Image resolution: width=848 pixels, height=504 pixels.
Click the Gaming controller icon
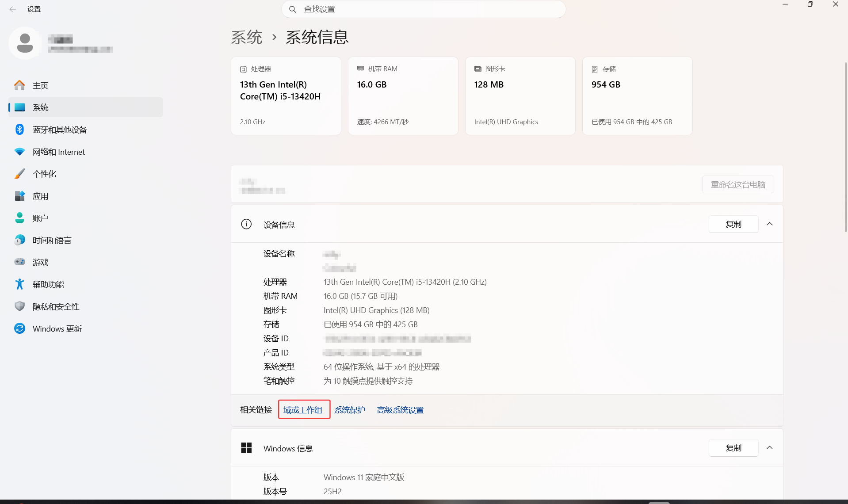19,262
